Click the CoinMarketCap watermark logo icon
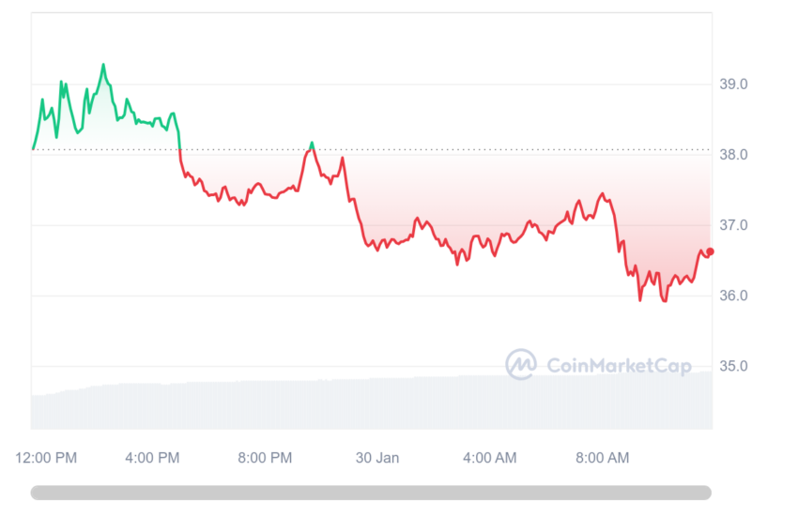The height and width of the screenshot is (532, 798). point(520,364)
